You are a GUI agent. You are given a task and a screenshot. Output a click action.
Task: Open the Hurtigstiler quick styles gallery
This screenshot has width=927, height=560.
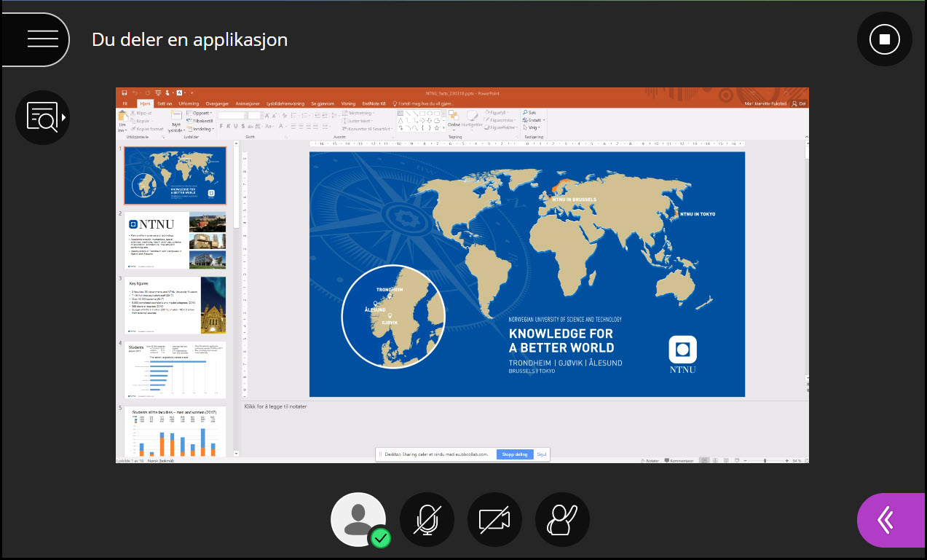pos(472,119)
